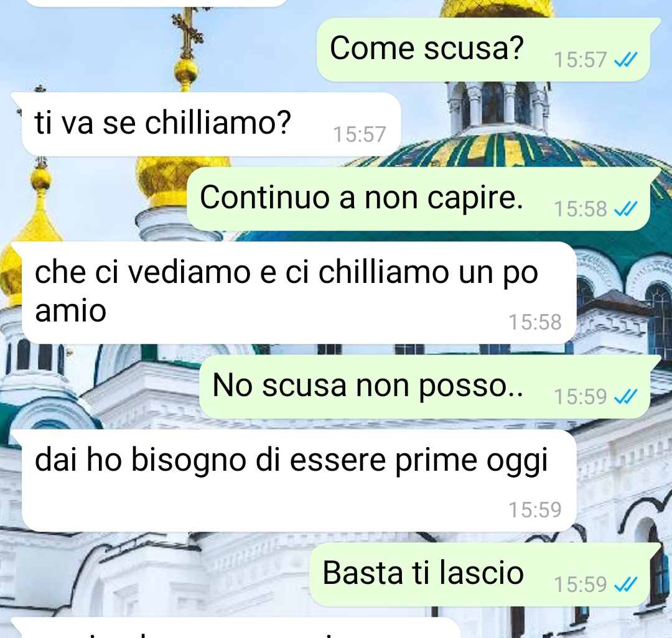Tap the 15:58 timestamp on 'Continuo a non capire.'
This screenshot has width=672, height=638.
click(x=581, y=210)
